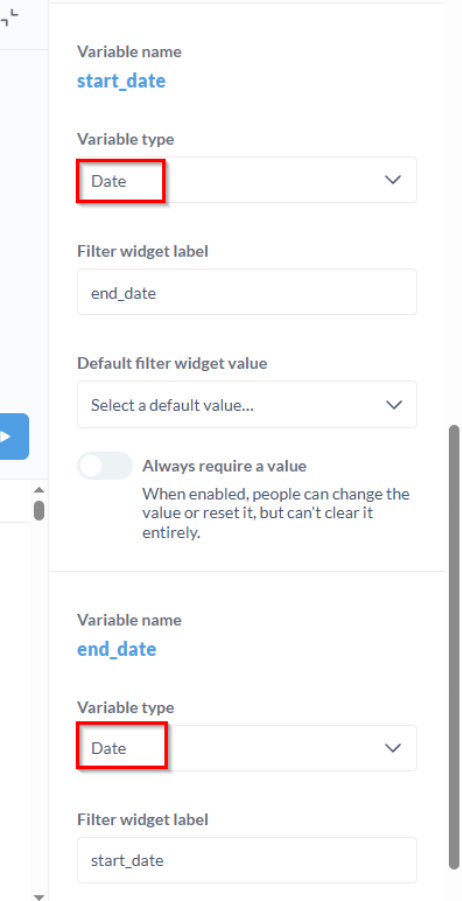Screen dimensions: 462x901
Task: Run the query with the blue play button
Action: [13, 436]
